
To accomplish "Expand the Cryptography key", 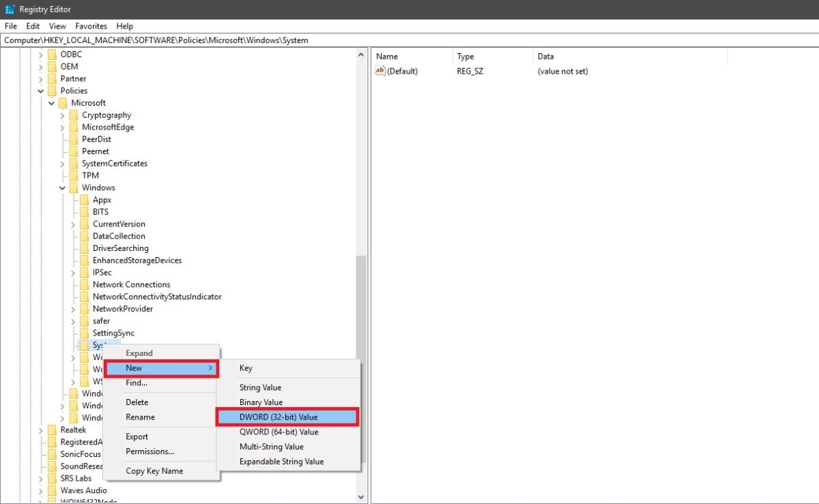I will 61,115.
